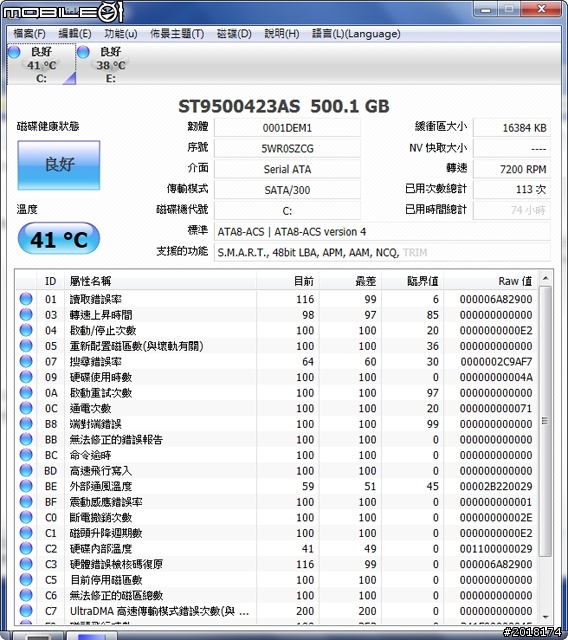Screen dimensions: 568x640
Task: Click the 目前 column header
Action: pyautogui.click(x=288, y=281)
